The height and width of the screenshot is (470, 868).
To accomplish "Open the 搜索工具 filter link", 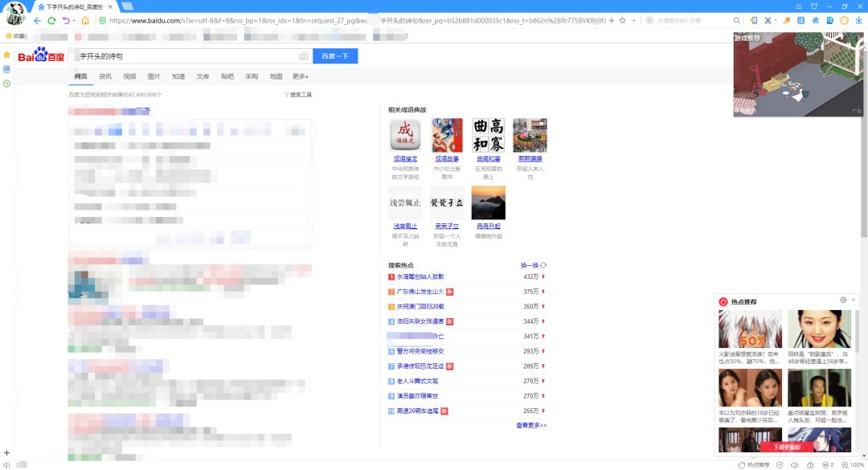I will 298,95.
